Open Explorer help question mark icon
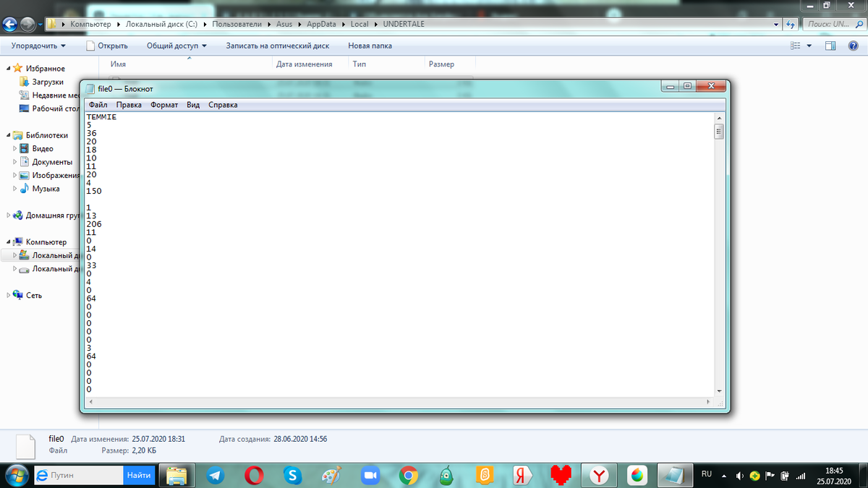This screenshot has height=488, width=868. (854, 46)
